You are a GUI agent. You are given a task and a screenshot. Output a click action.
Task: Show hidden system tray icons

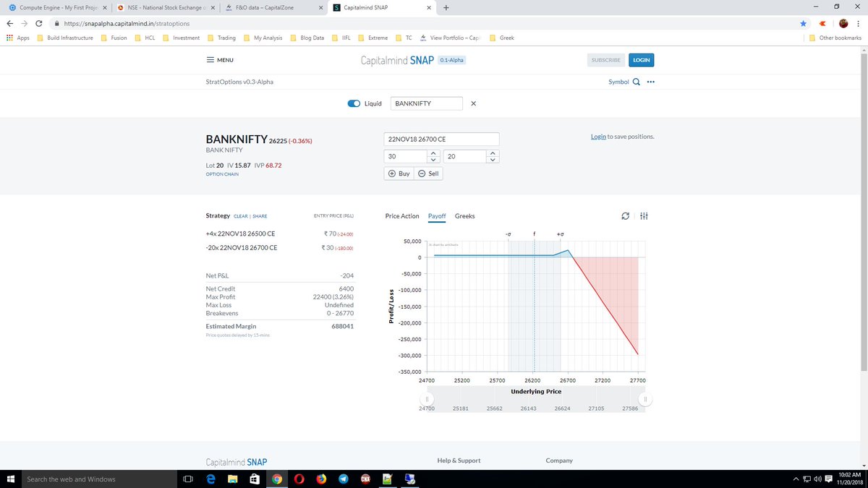[796, 479]
